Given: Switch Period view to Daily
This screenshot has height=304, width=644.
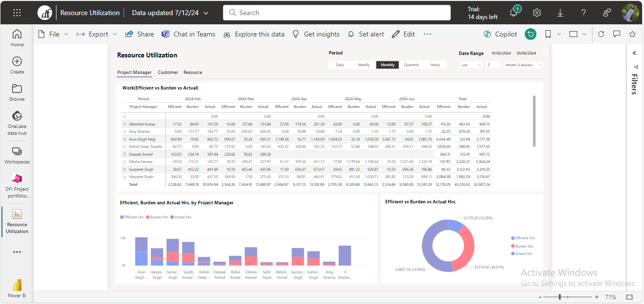Looking at the screenshot, I should coord(339,64).
